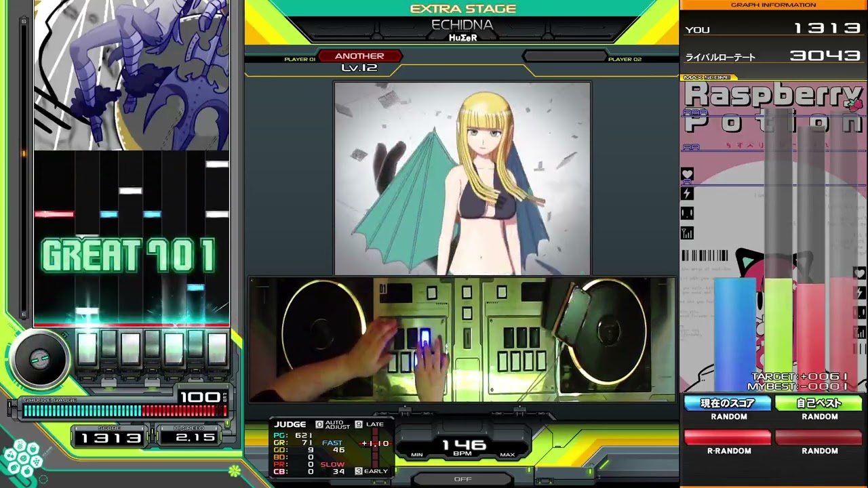Click the Lv.12 level label
This screenshot has width=868, height=488.
(x=359, y=68)
